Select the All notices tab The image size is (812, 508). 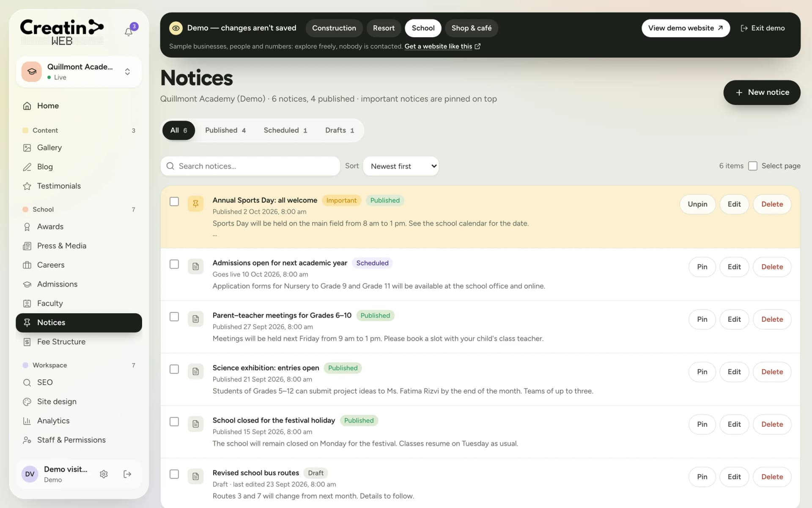(178, 130)
